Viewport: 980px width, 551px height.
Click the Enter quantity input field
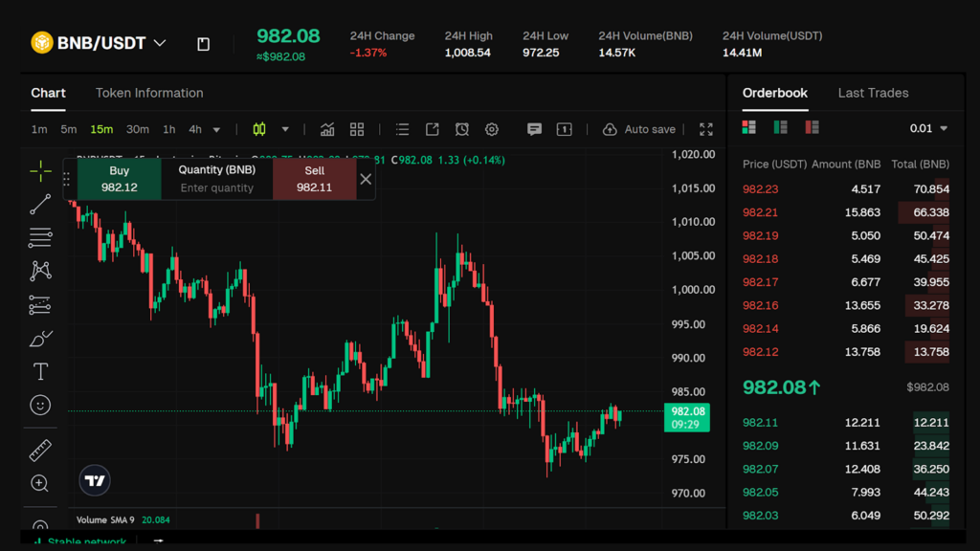pos(216,187)
